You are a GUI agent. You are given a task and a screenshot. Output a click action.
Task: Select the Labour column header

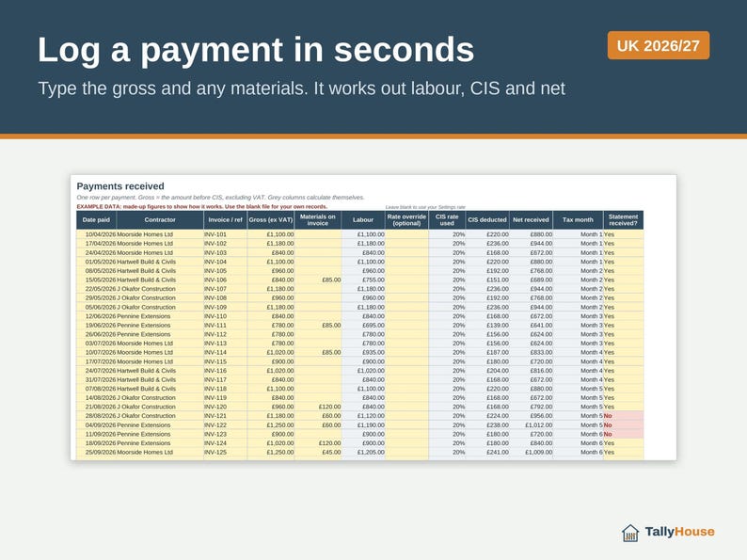tap(363, 220)
